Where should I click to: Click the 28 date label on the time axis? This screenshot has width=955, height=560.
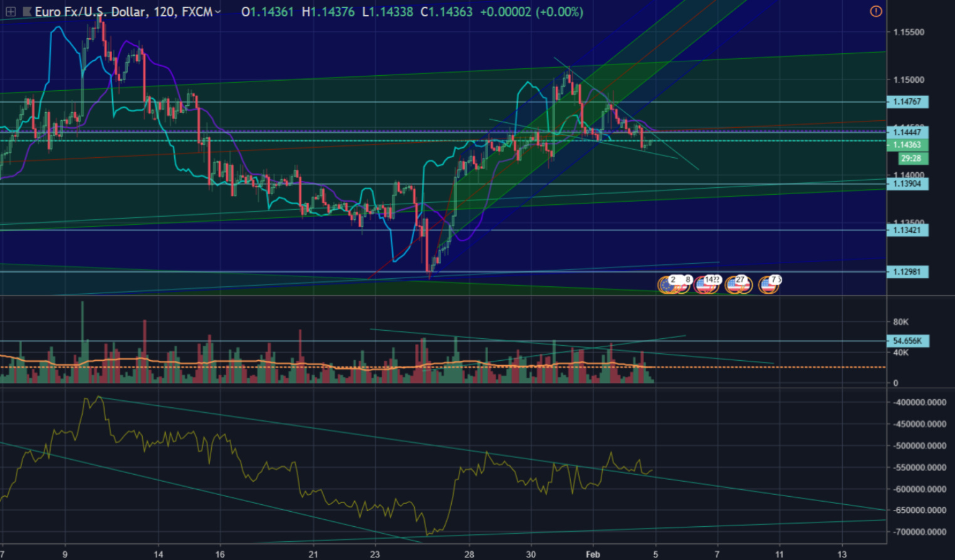click(469, 554)
